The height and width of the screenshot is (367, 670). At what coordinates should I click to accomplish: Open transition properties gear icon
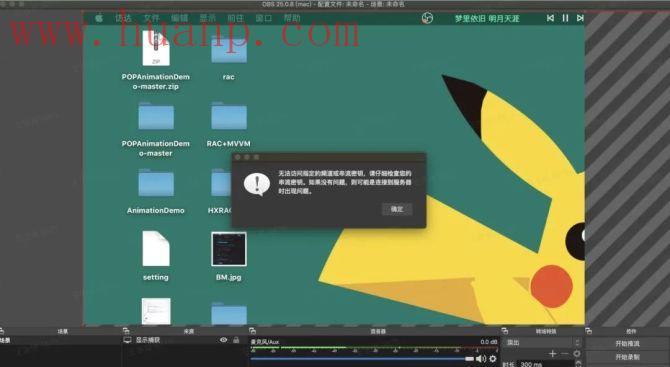pyautogui.click(x=576, y=354)
